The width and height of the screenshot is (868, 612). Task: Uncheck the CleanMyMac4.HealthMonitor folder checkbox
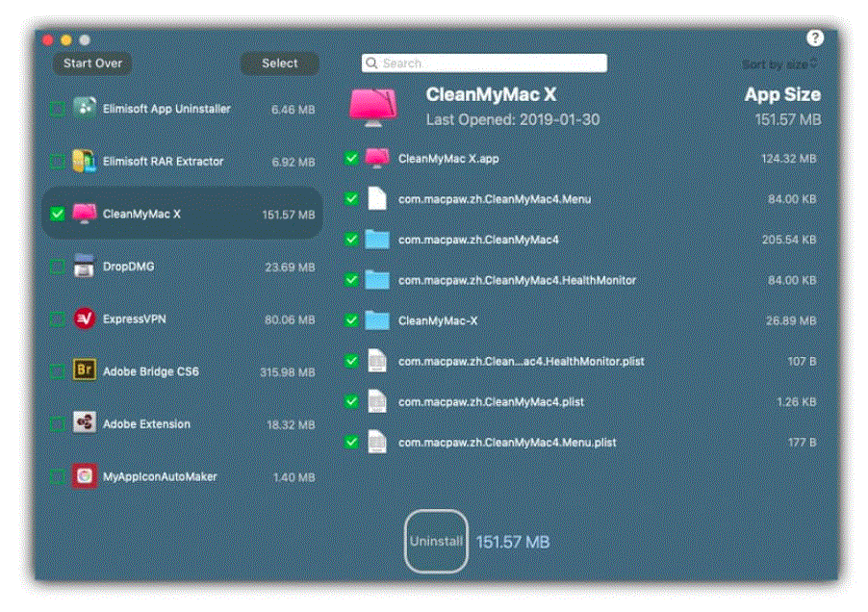click(351, 279)
